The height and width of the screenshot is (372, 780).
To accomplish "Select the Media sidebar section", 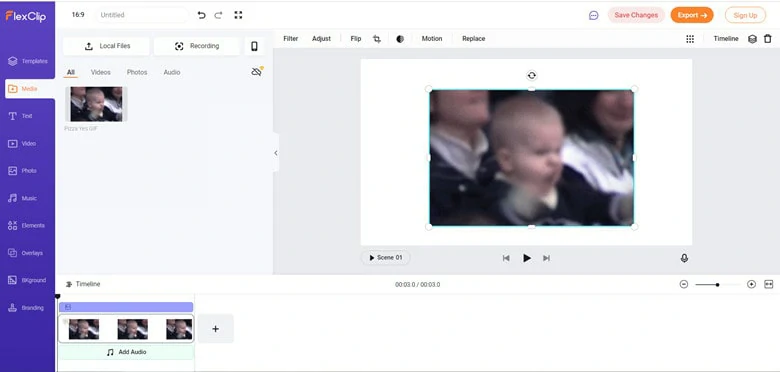I will point(29,89).
